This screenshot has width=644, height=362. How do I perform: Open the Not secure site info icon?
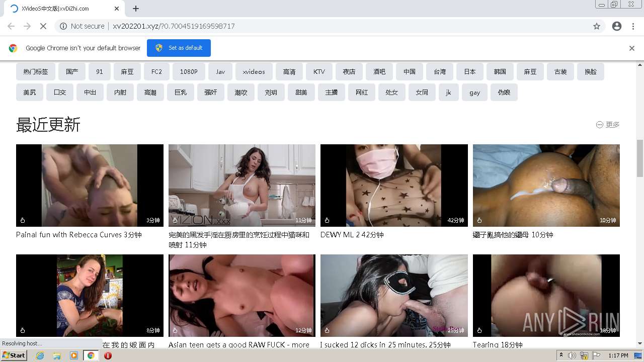point(63,26)
